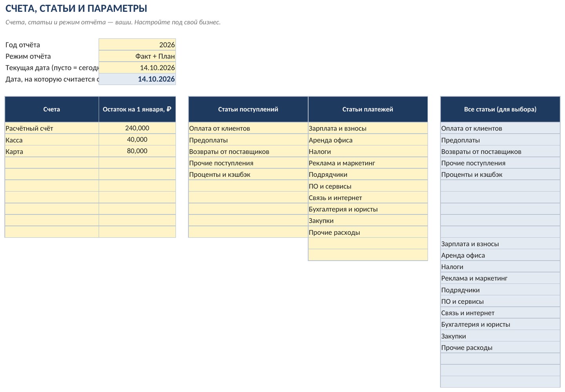Click 'Проценты и кэшбэк' in Все статьи list
Viewport: 565px width, 392px height.
[x=500, y=174]
